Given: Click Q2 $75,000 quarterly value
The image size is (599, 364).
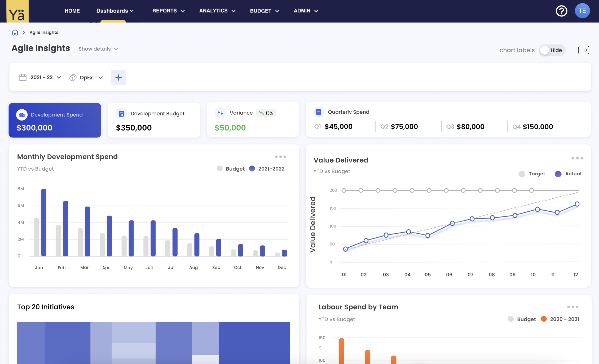Looking at the screenshot, I should [x=399, y=127].
